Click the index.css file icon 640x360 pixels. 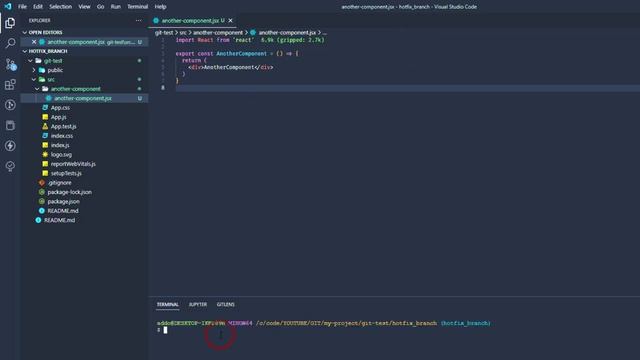[45, 136]
